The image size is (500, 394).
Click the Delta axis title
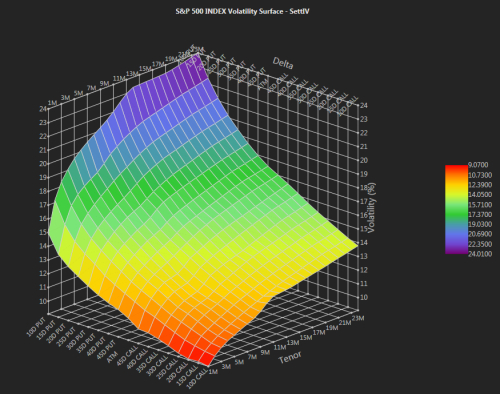pyautogui.click(x=283, y=63)
